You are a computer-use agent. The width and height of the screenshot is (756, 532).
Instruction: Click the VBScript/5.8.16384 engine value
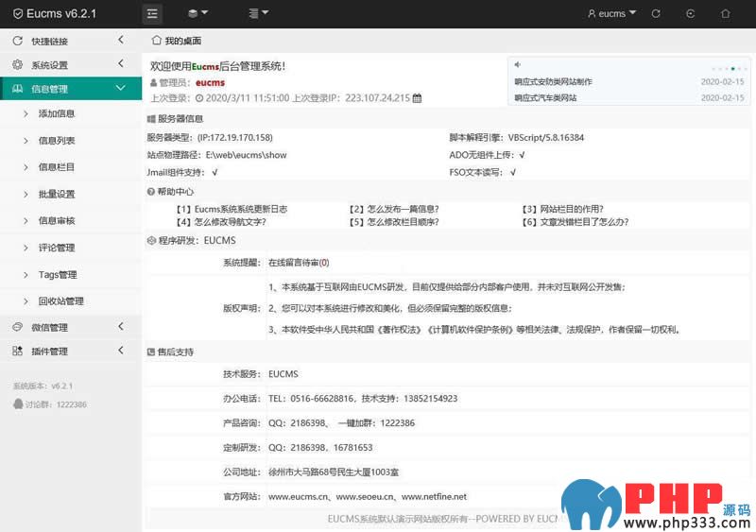(546, 138)
